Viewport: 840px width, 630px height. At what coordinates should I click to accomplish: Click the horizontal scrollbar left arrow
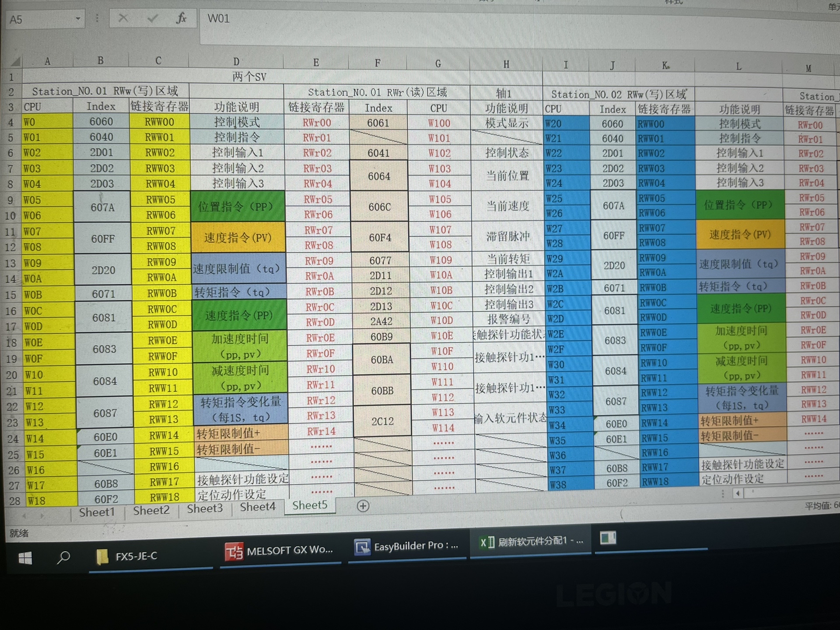[x=738, y=493]
